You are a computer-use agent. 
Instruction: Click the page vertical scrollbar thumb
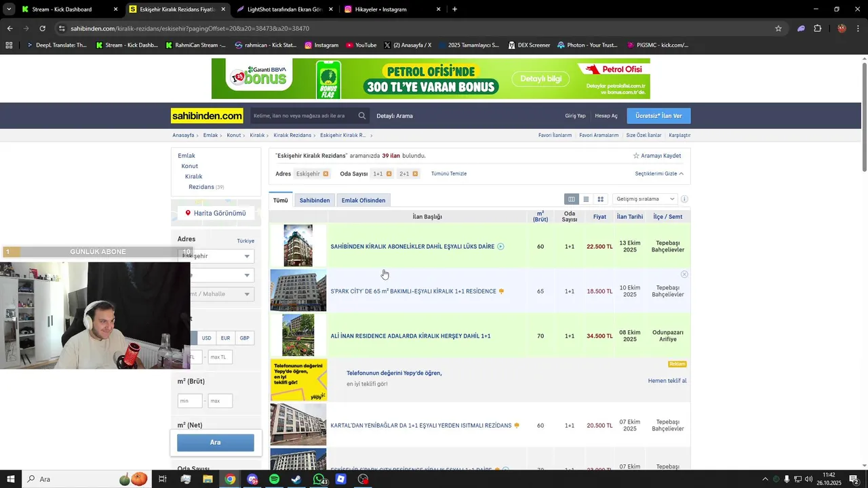point(865,117)
